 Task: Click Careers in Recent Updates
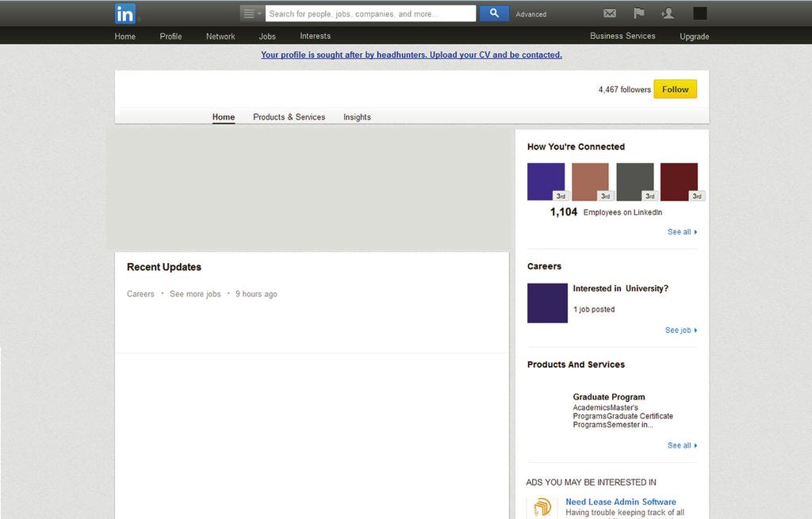pyautogui.click(x=140, y=294)
